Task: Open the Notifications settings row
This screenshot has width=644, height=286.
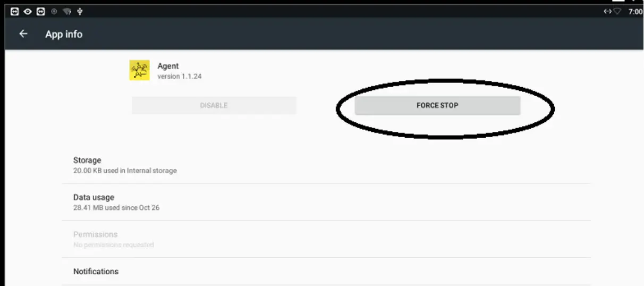Action: tap(326, 272)
